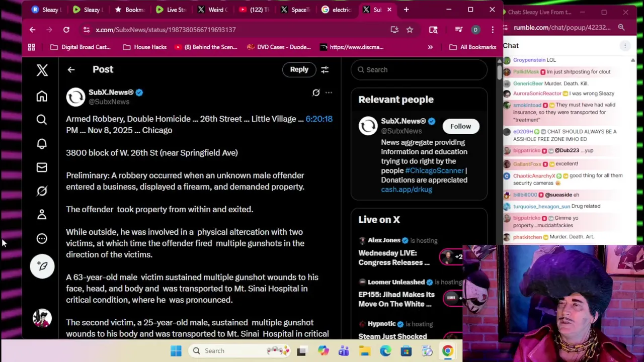Click zoom magnifier in Rumble chat address bar
644x362 pixels.
point(621,28)
